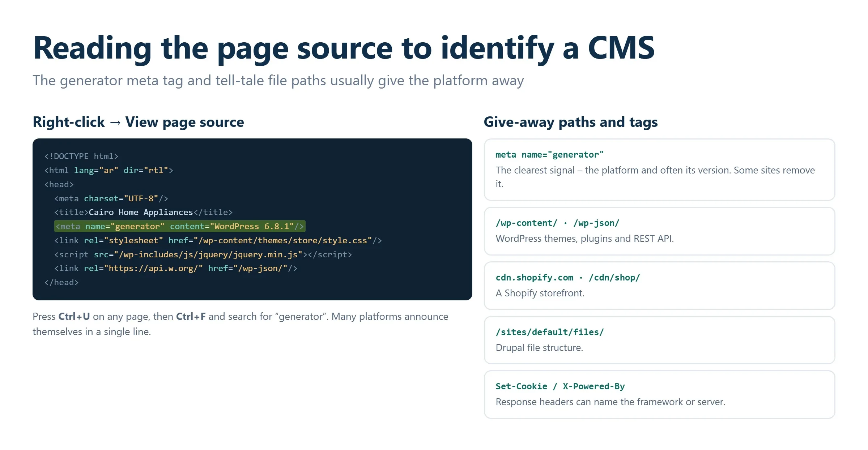
Task: Click the 'cdn.shopify.com · /cdn/shop/' label
Action: tap(568, 278)
